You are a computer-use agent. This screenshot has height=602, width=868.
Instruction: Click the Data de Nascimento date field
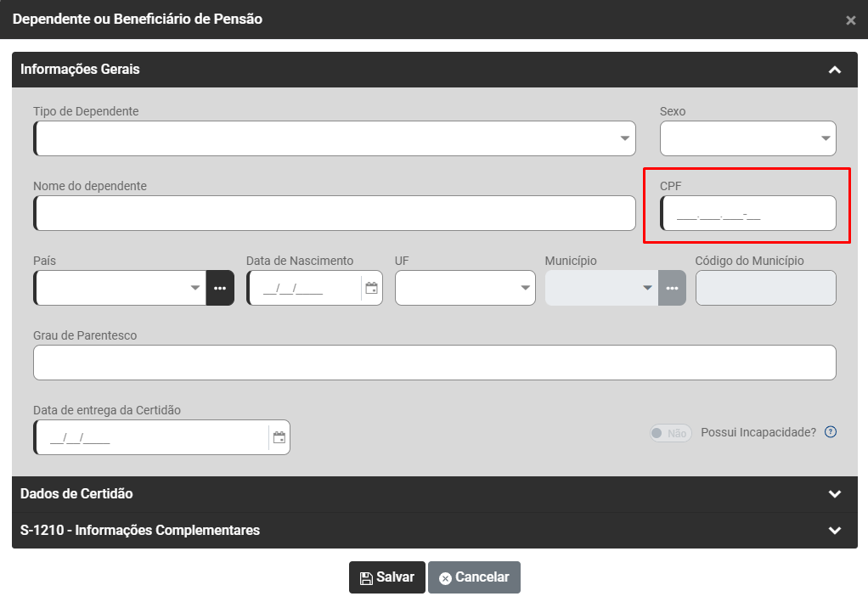tap(306, 288)
